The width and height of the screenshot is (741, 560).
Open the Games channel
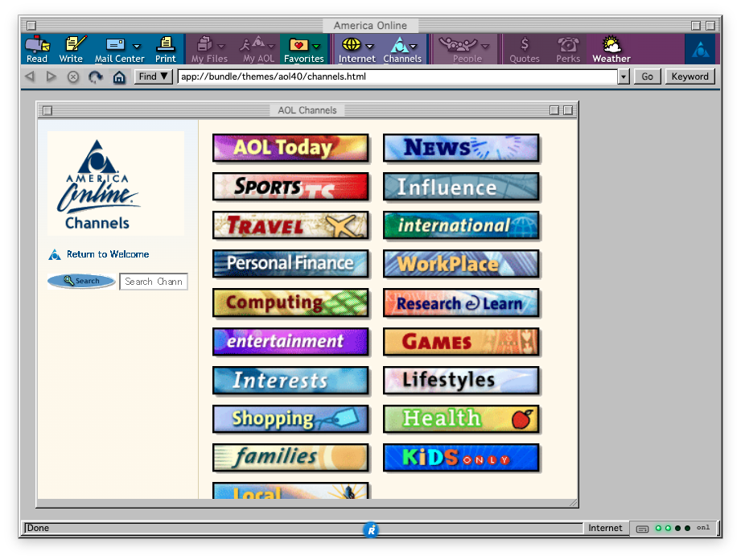coord(461,342)
